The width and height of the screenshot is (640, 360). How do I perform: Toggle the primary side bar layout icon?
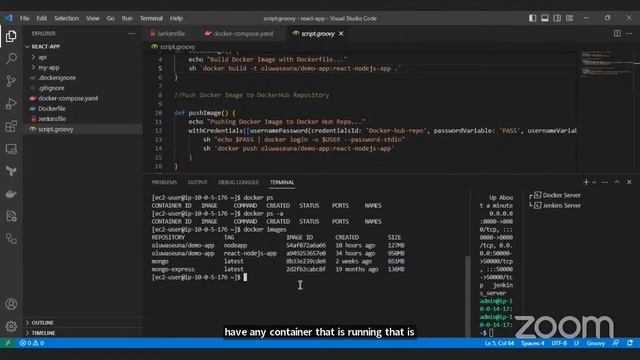pyautogui.click(x=533, y=18)
